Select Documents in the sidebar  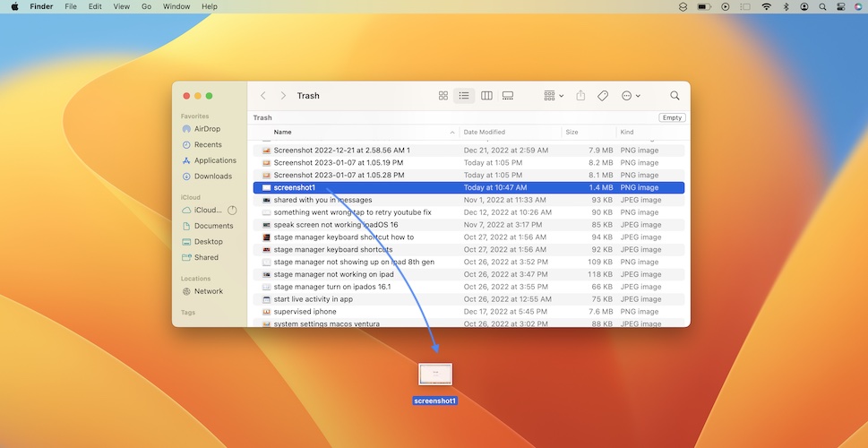[x=210, y=226]
